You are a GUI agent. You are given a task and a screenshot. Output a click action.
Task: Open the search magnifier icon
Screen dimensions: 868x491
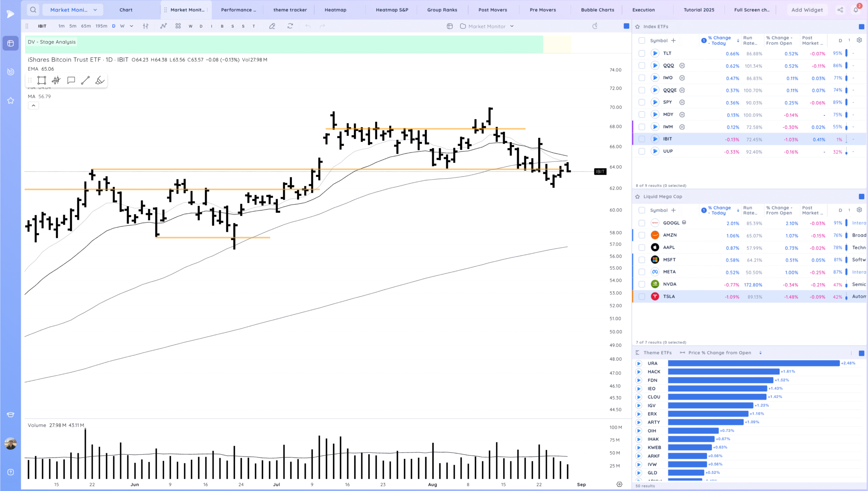33,10
